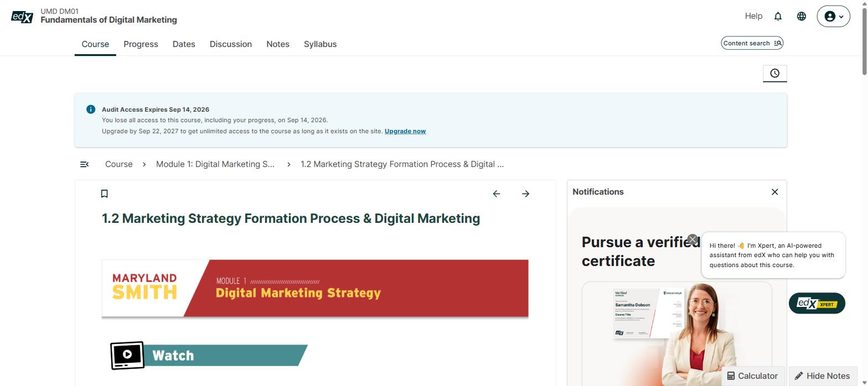Click the 'Audit Access Expires Sep 14, 2026' text

pyautogui.click(x=156, y=109)
